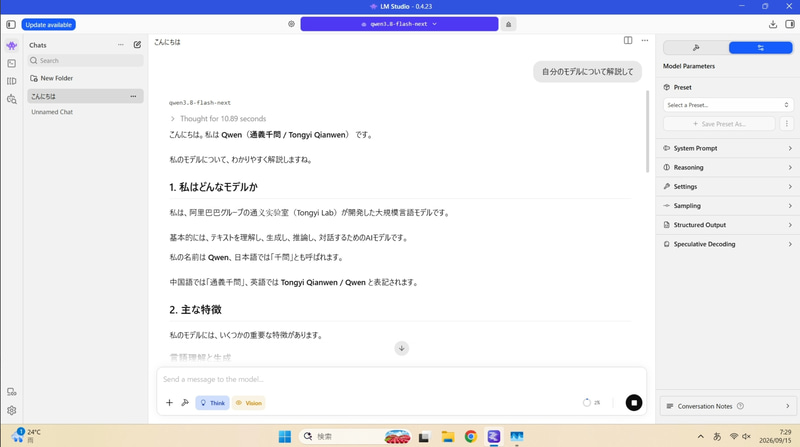Select the Unnamed Chat entry
Viewport: 800px width, 447px height.
(x=85, y=112)
